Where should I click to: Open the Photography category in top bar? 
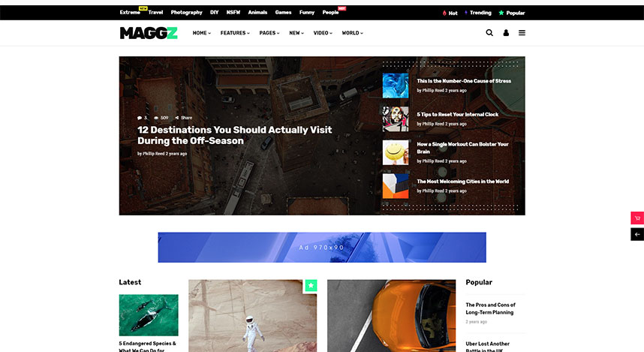pyautogui.click(x=186, y=13)
